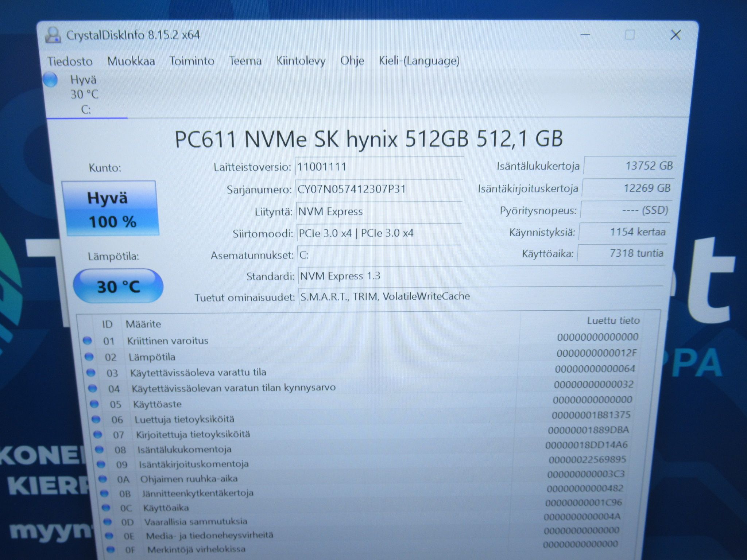The width and height of the screenshot is (747, 560).
Task: Open the Ohje menu
Action: point(352,61)
